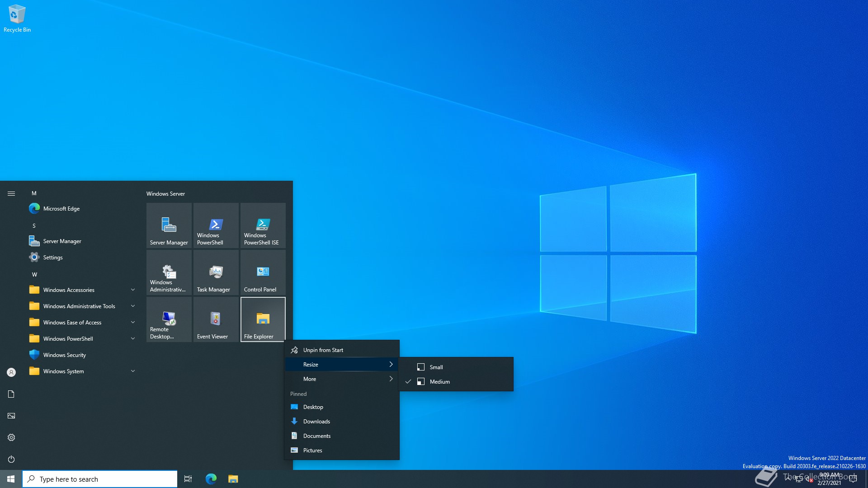
Task: Open Microsoft Edge from the taskbar
Action: click(211, 479)
